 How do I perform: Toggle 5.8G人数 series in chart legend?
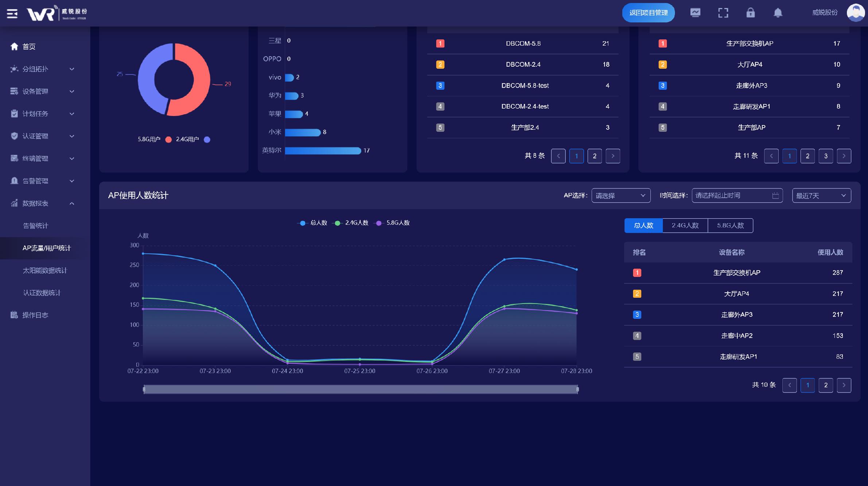[392, 223]
